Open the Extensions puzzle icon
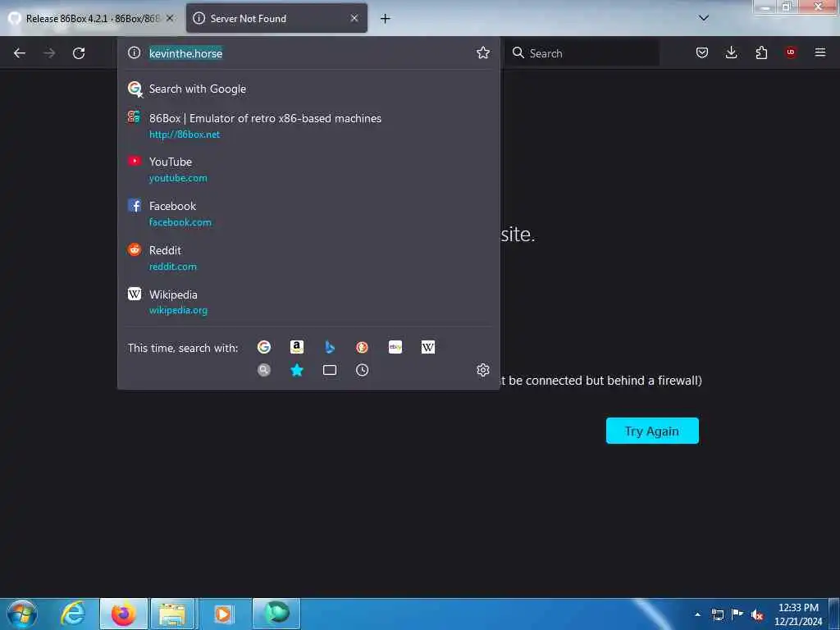This screenshot has width=840, height=630. (761, 52)
